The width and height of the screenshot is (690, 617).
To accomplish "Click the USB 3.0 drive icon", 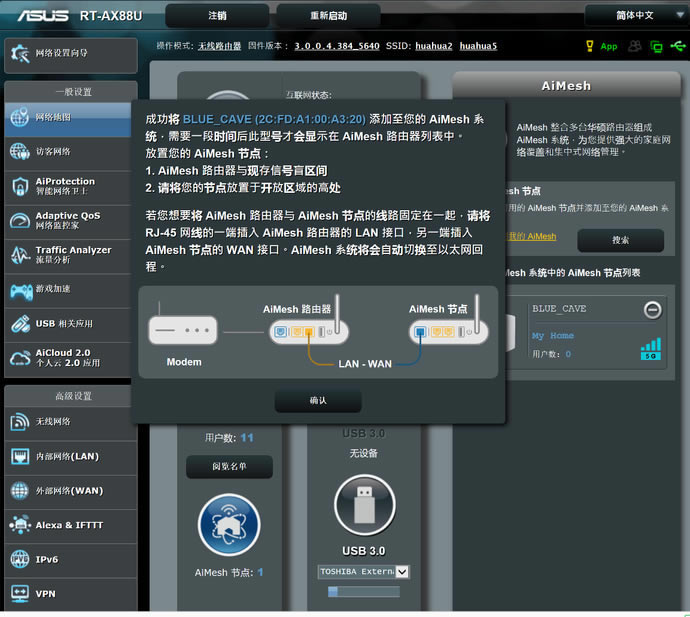I will click(x=363, y=506).
